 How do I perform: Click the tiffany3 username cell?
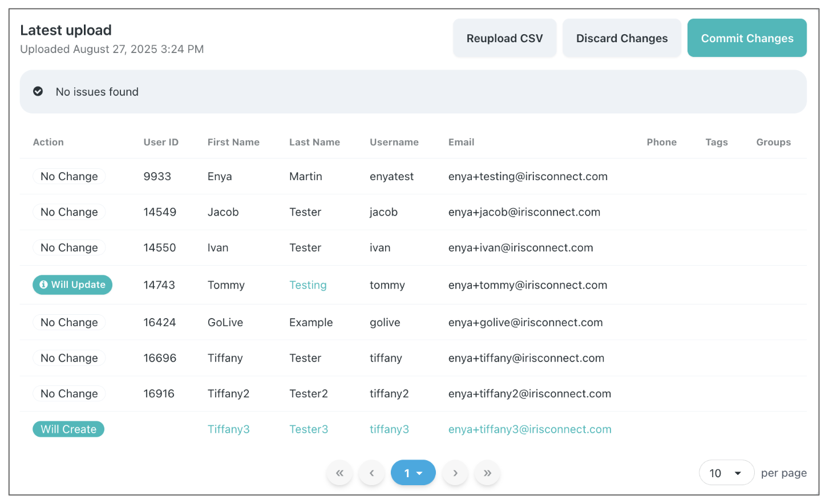(x=389, y=429)
